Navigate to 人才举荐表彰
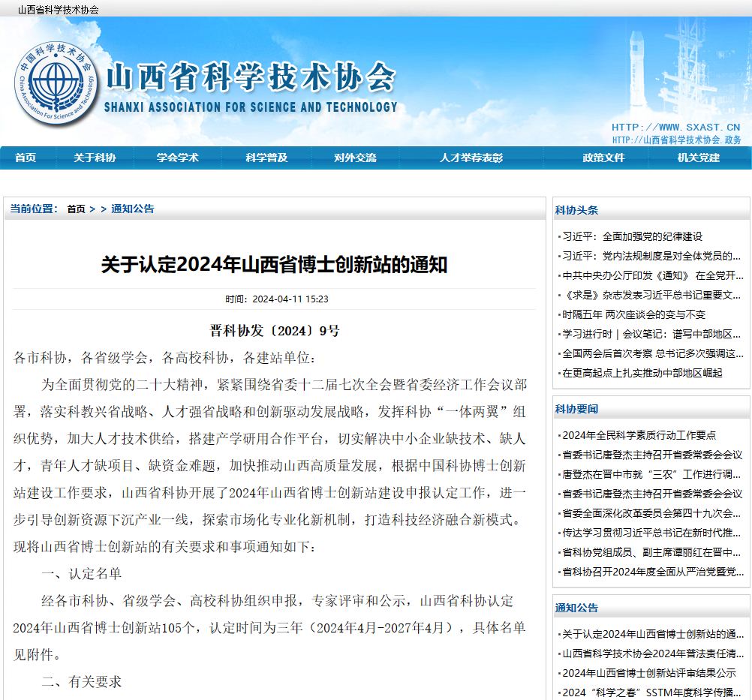 click(471, 158)
